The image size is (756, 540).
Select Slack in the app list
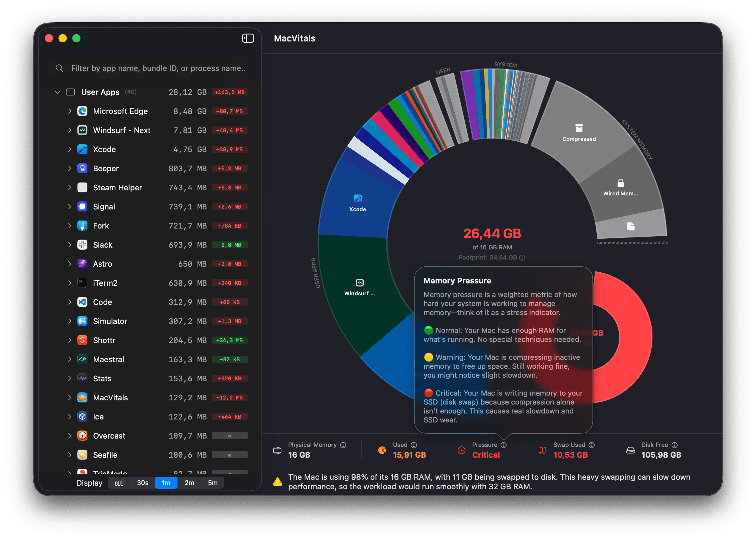(103, 245)
